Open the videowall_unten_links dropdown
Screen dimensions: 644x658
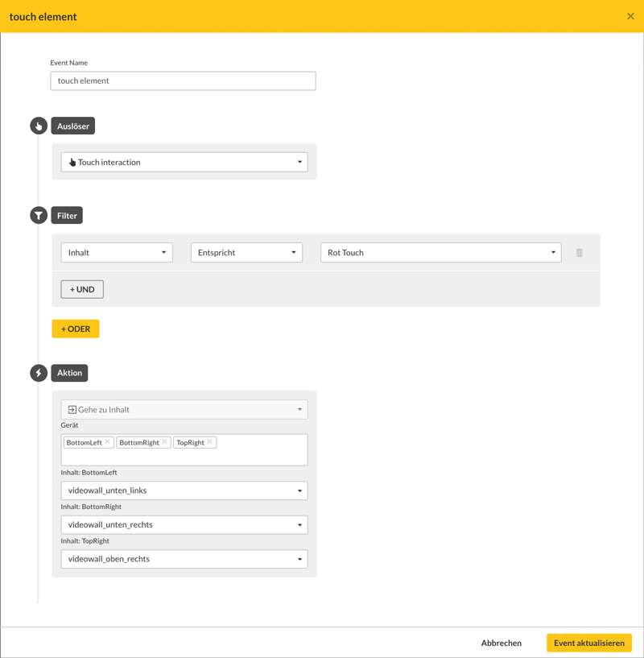184,490
